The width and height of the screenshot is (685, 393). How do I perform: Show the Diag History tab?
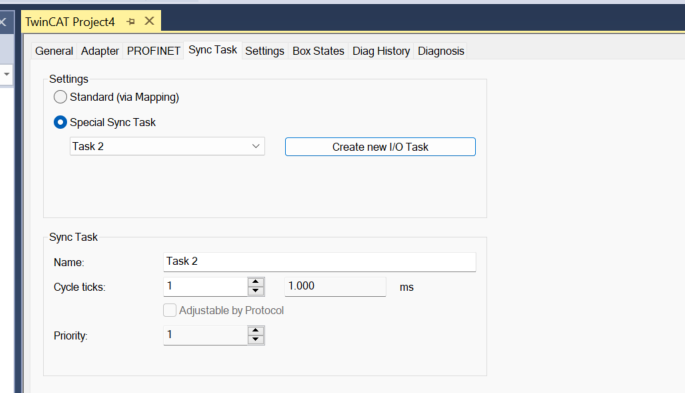pos(381,51)
